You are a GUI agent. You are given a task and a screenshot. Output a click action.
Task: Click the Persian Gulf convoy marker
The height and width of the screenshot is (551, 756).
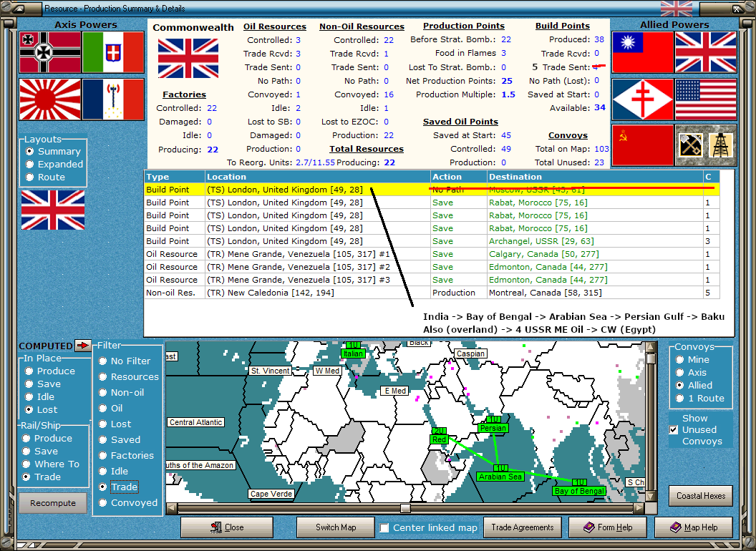click(493, 428)
